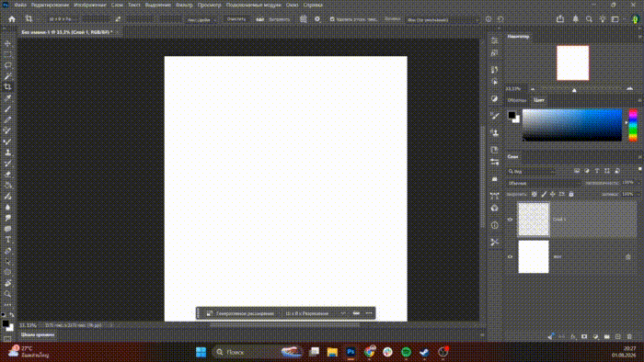644x362 pixels.
Task: Delete layer with trash icon
Action: 629,336
